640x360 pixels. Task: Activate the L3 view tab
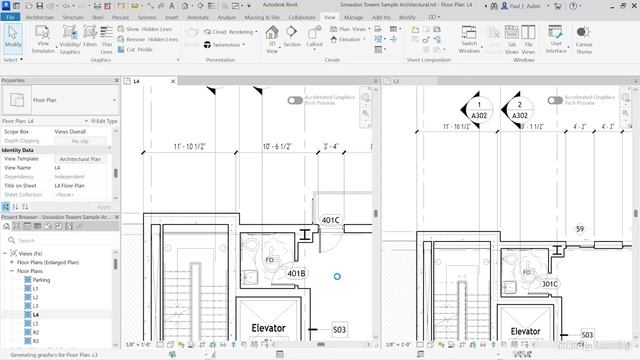[x=410, y=81]
